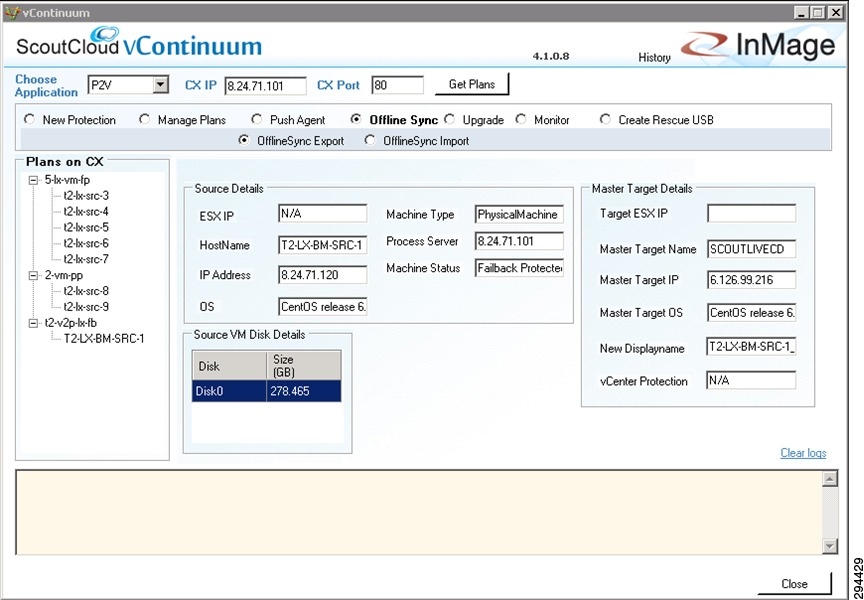The image size is (864, 600).
Task: Click the Machine Type field
Action: (x=519, y=214)
